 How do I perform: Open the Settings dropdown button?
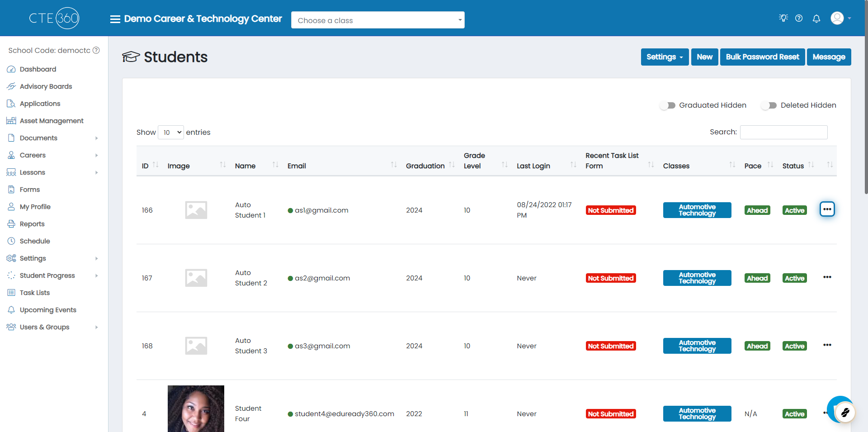coord(665,57)
